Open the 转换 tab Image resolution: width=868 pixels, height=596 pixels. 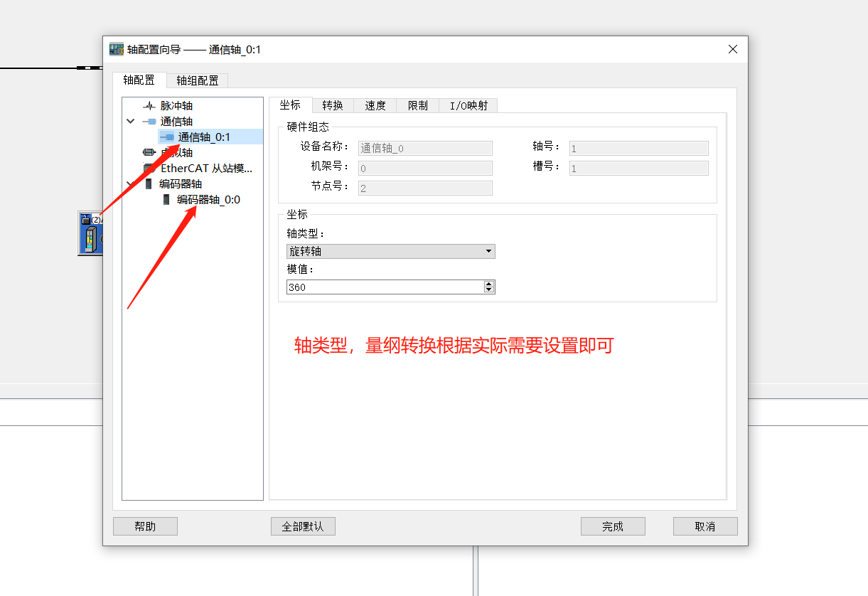pyautogui.click(x=333, y=105)
